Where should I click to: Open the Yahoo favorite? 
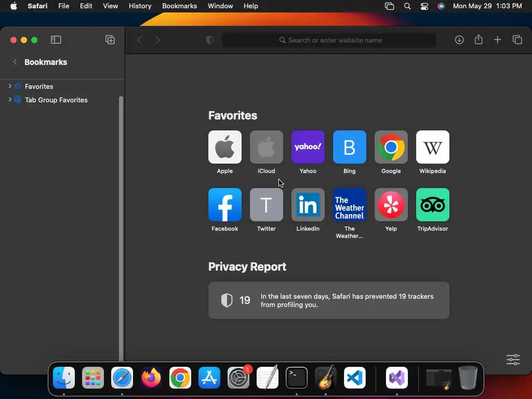308,147
